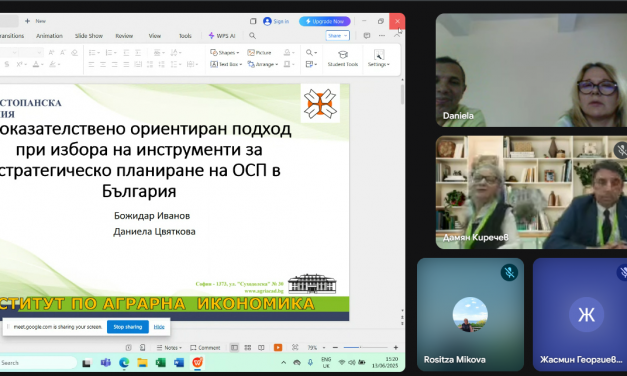Switch to Slide Sorter view

click(248, 348)
